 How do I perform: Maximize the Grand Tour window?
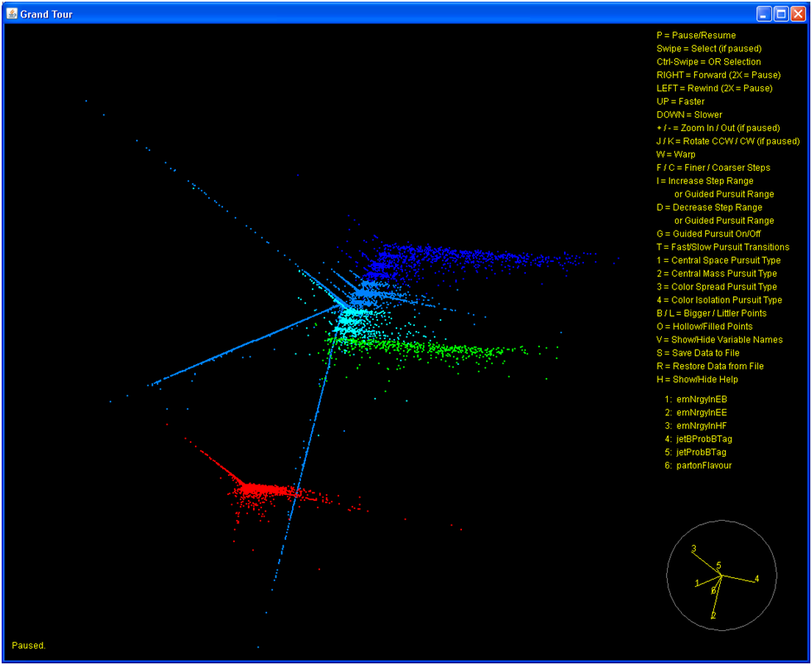(780, 14)
